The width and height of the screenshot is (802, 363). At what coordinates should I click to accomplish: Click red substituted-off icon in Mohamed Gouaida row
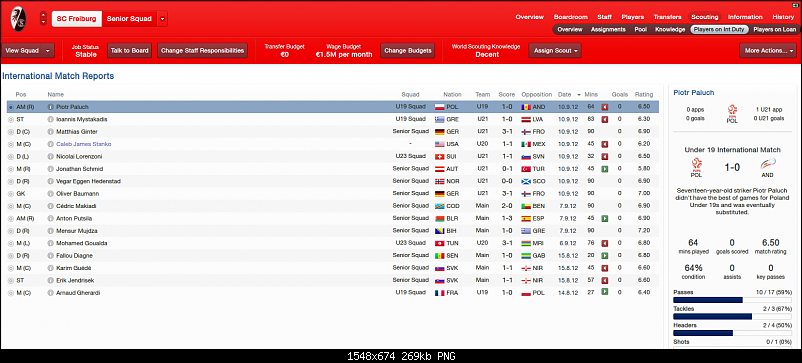pos(604,243)
